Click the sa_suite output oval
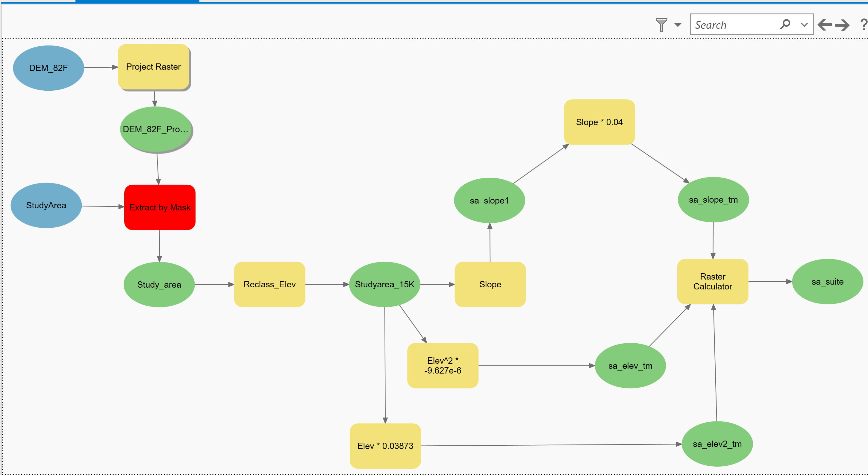The width and height of the screenshot is (868, 475). pyautogui.click(x=827, y=282)
